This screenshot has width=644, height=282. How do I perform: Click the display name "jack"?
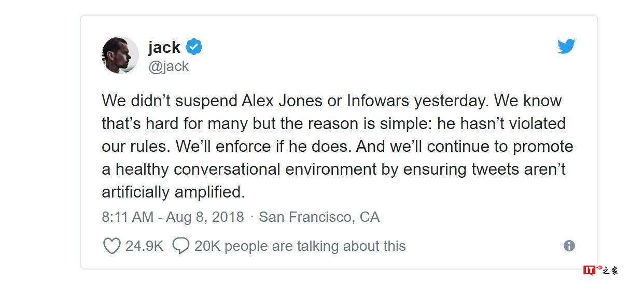(164, 47)
